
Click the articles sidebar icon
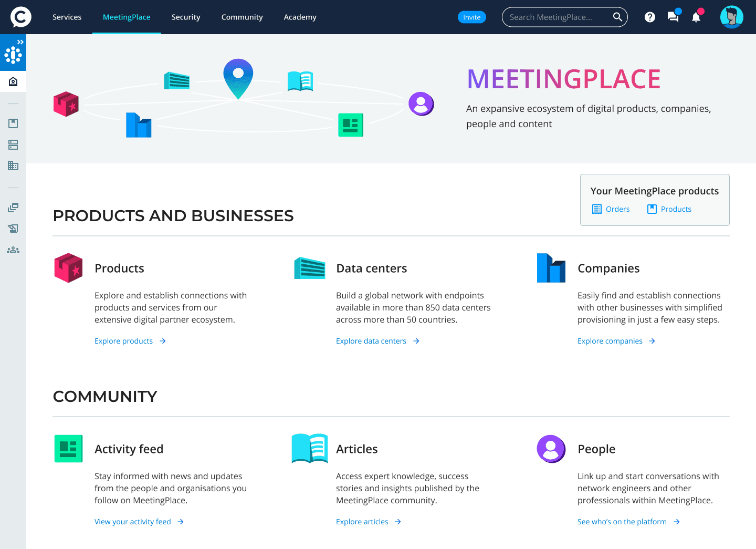(13, 229)
